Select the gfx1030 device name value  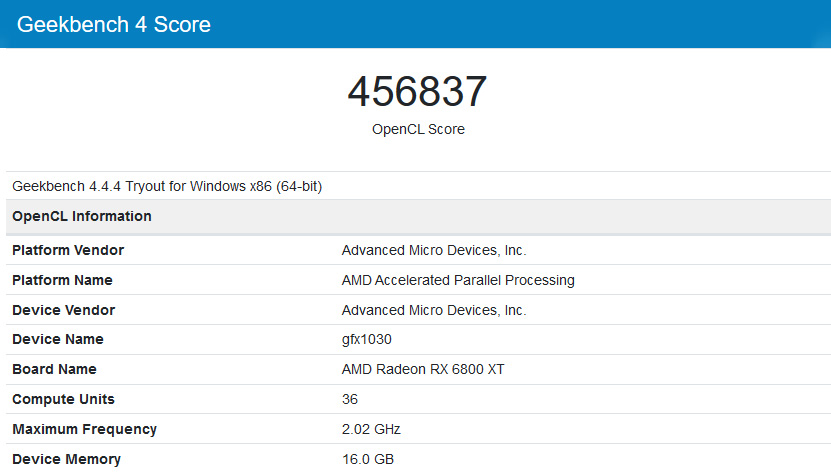(x=366, y=339)
